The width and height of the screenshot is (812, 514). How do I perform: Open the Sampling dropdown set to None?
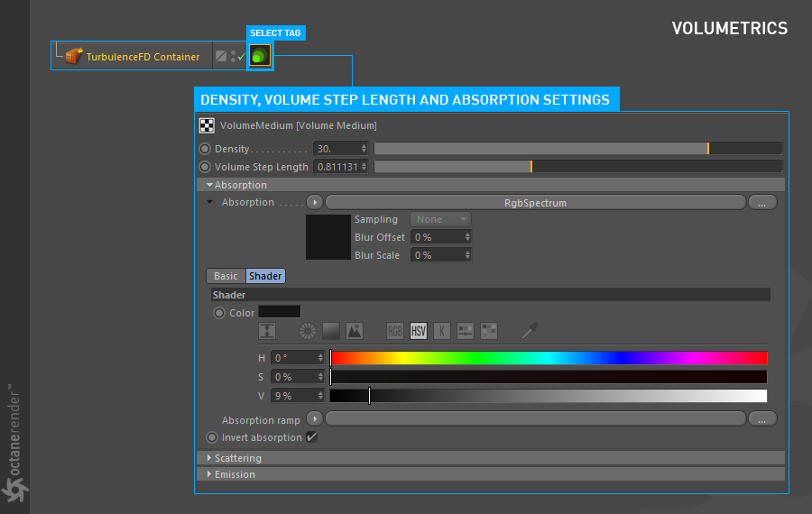[440, 219]
